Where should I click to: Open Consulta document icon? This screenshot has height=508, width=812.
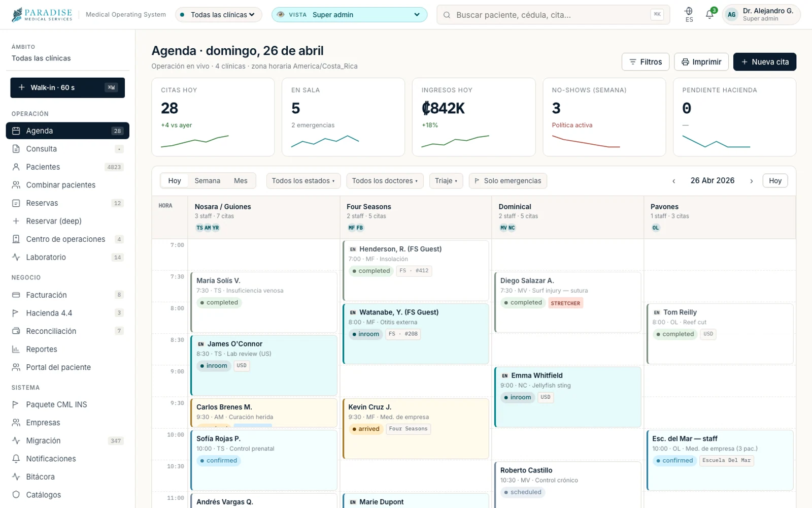(x=16, y=149)
